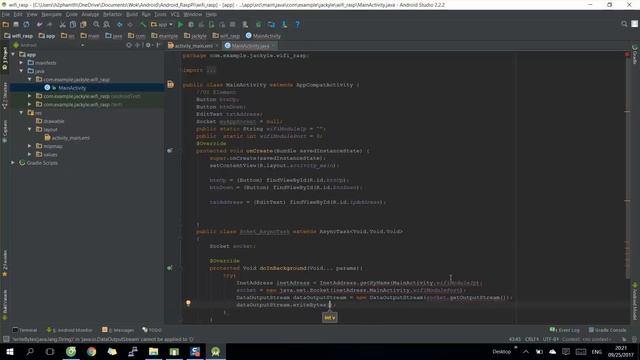
Task: Click the Chrome icon in the taskbar
Action: [91, 351]
